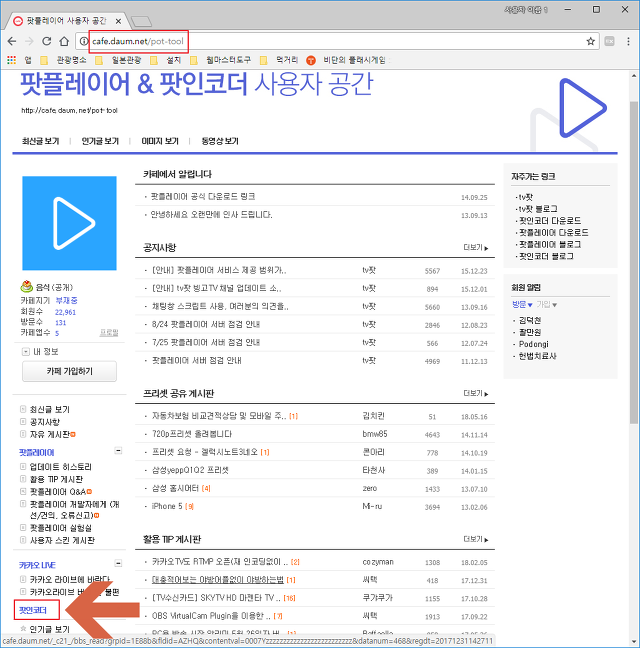The image size is (640, 648).
Task: Open 카카오 라이브에 바란다 board
Action: click(69, 579)
